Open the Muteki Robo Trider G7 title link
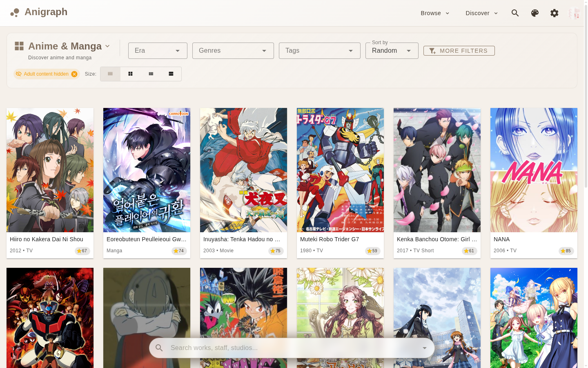 click(x=330, y=239)
